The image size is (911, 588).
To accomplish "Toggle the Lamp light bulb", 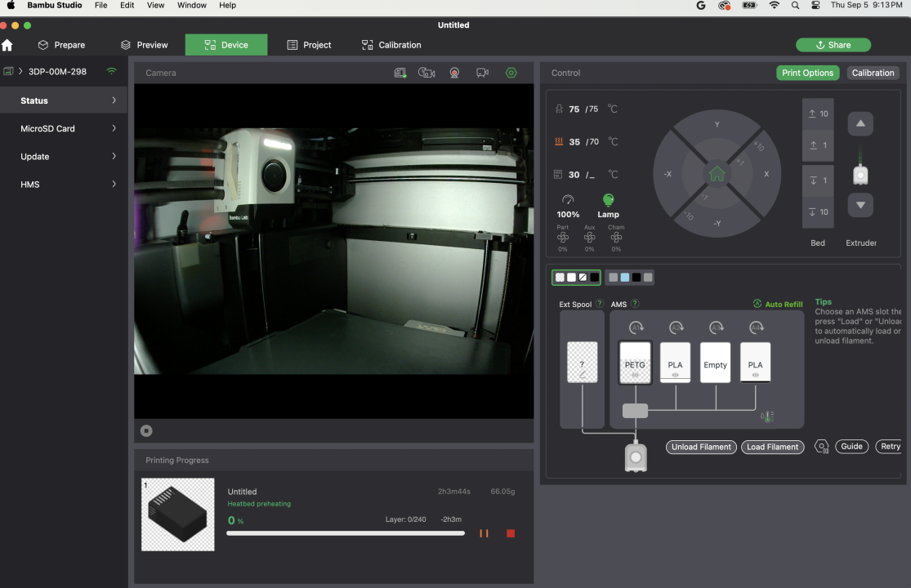I will coord(608,200).
